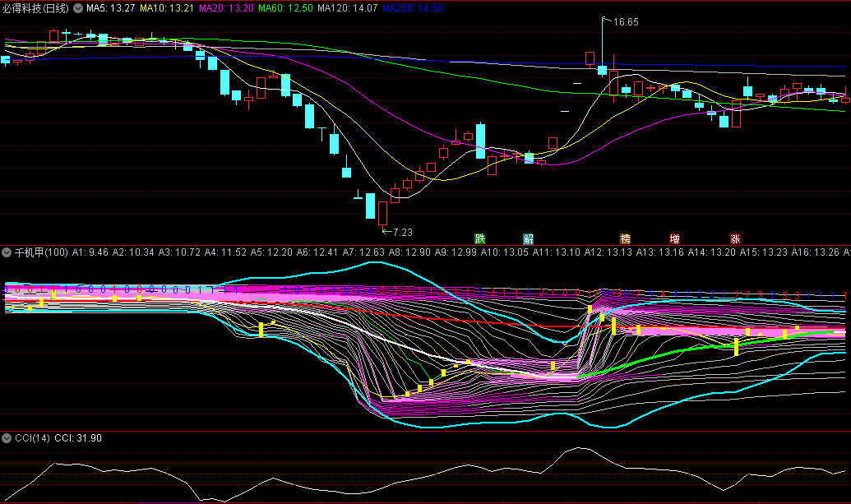
Task: Click the red 涨 event marker
Action: coord(736,239)
